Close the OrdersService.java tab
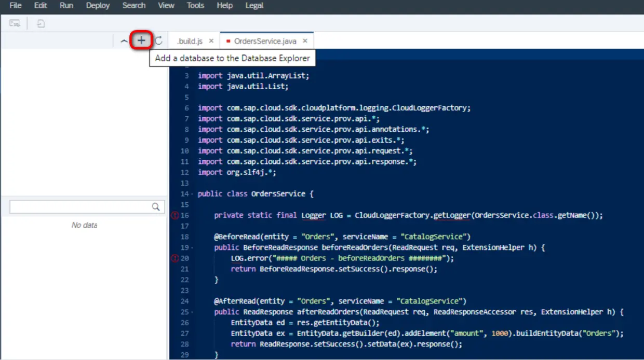Image resolution: width=644 pixels, height=360 pixels. [x=305, y=41]
